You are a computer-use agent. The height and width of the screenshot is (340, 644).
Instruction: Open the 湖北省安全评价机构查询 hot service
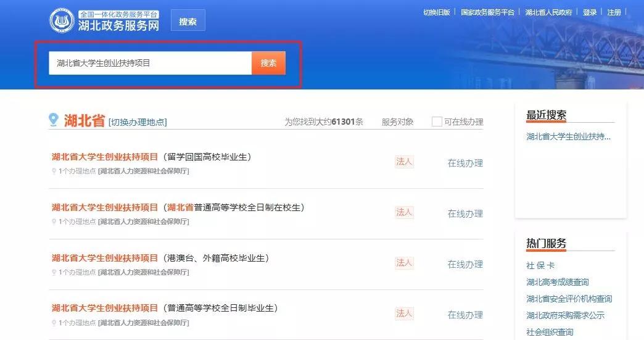point(569,299)
